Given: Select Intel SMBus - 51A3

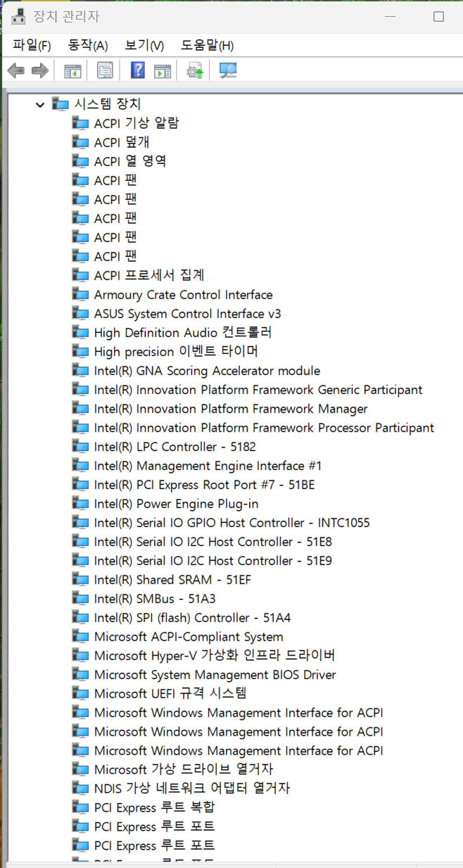Looking at the screenshot, I should [155, 599].
